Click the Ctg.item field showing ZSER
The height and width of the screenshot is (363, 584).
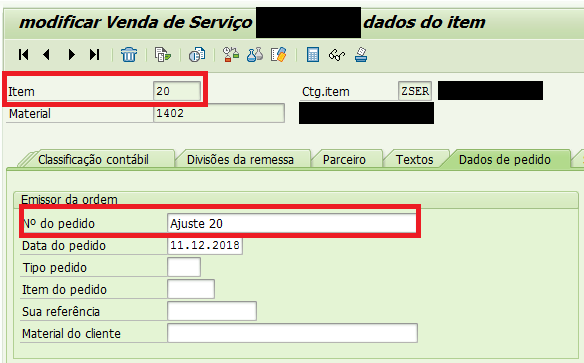[415, 91]
